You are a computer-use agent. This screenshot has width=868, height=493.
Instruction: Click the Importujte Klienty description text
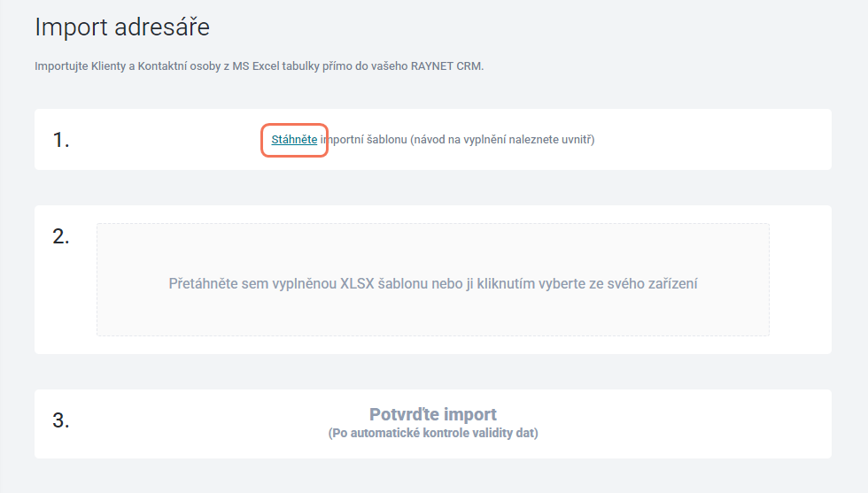click(259, 65)
